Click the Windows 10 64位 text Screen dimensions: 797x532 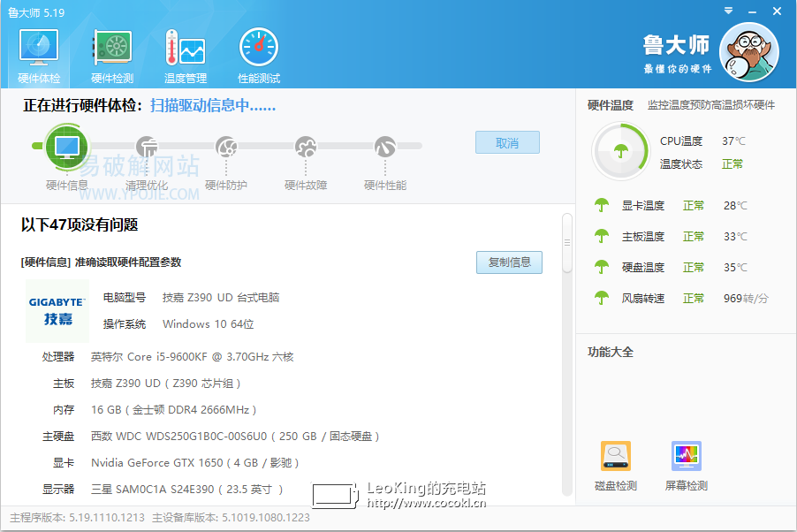tap(208, 324)
